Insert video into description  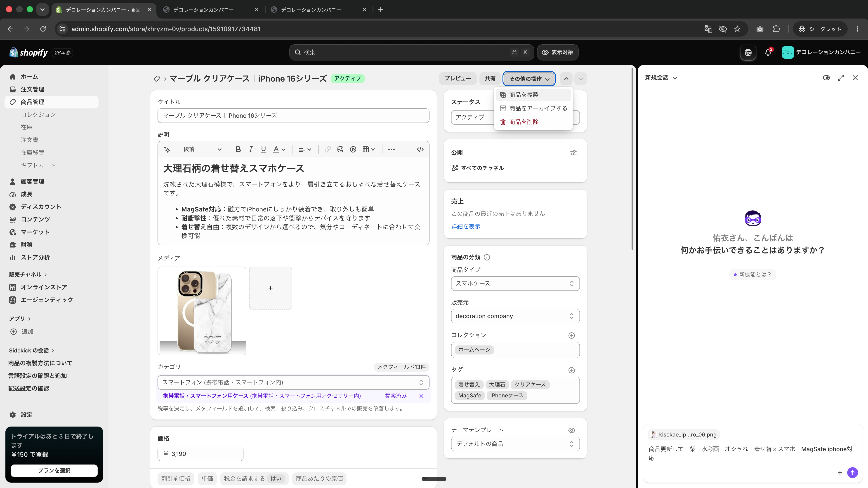click(x=353, y=149)
